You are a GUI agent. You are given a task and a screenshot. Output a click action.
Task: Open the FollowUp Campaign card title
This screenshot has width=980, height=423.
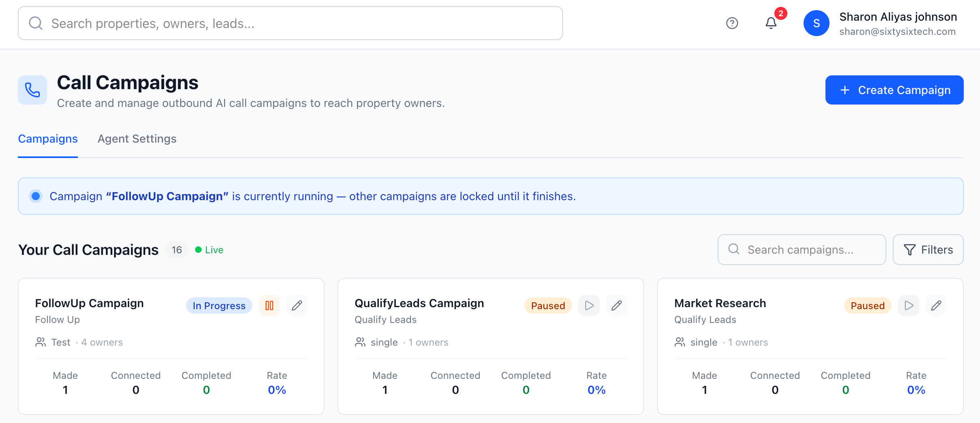click(x=89, y=303)
